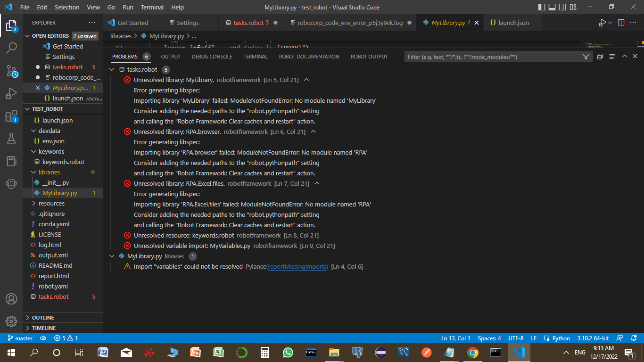Viewport: 644px width, 362px height.
Task: Open run button dropdown arrow
Action: tap(610, 23)
